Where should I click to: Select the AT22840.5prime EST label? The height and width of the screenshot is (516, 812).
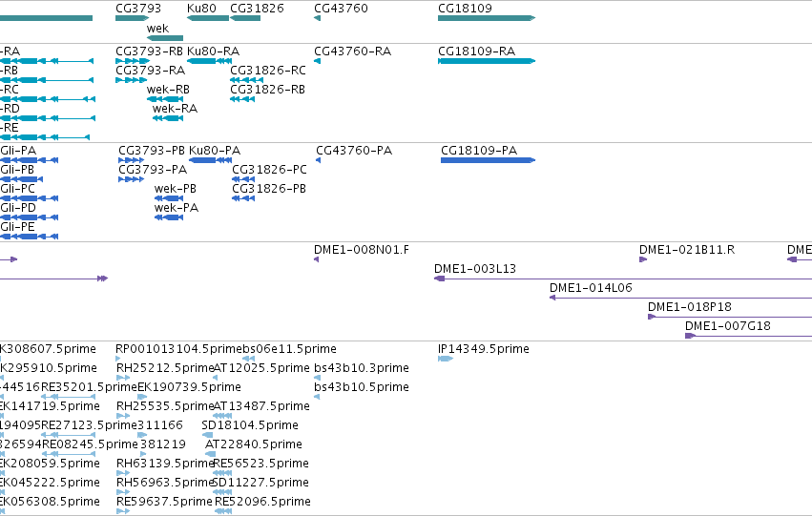pyautogui.click(x=254, y=445)
